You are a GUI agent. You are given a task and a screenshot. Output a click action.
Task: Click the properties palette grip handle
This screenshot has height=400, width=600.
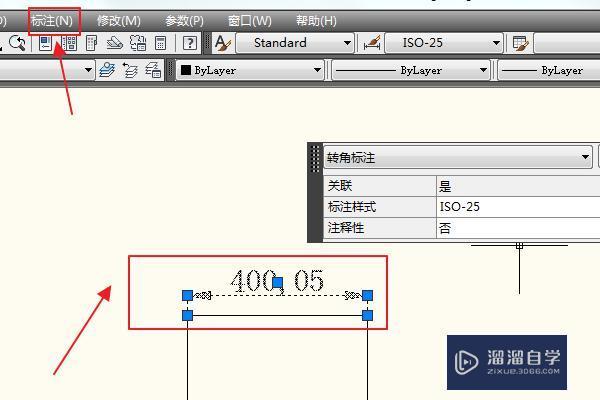[x=315, y=158]
